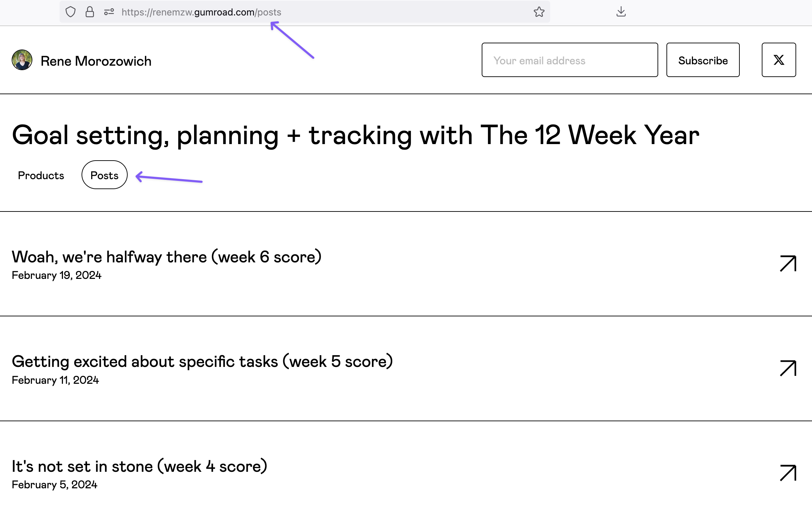The image size is (812, 522).
Task: Click the shield security icon in address bar
Action: (72, 12)
